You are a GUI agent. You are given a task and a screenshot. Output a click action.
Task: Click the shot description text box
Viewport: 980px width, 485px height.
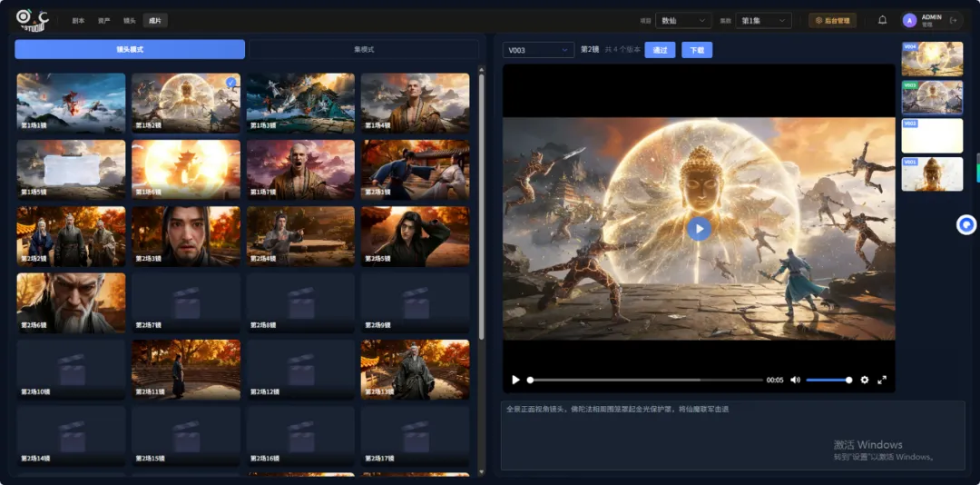[732, 436]
